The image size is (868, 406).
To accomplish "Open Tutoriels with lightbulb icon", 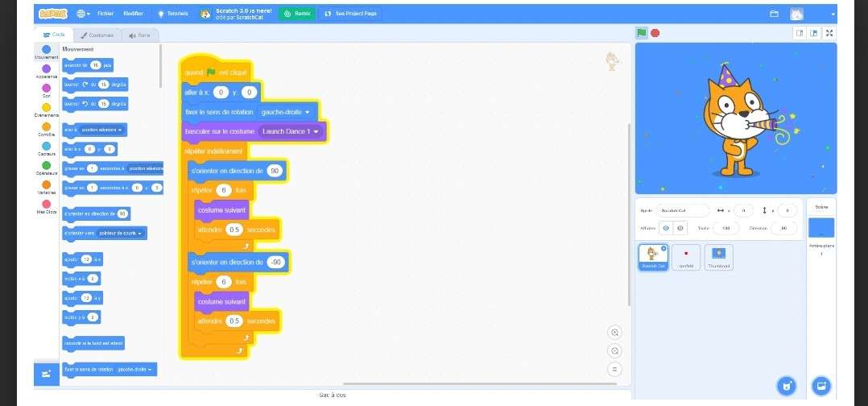I will [x=172, y=14].
